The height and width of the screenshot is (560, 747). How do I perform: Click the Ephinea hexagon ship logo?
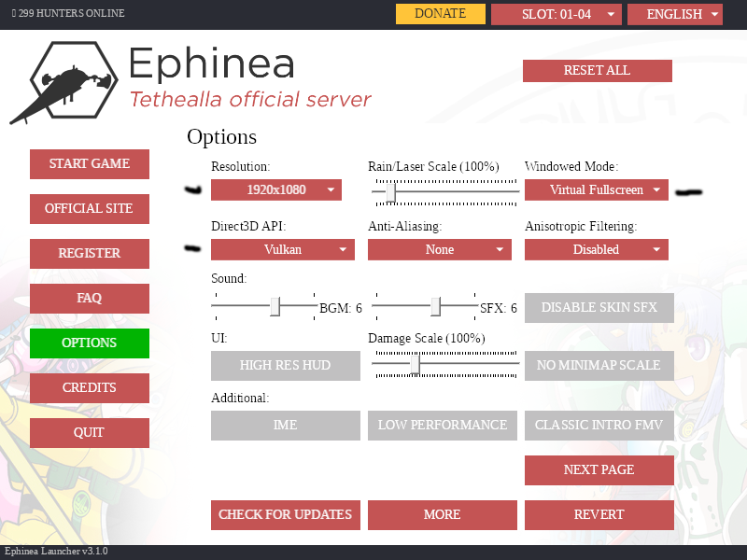[64, 82]
